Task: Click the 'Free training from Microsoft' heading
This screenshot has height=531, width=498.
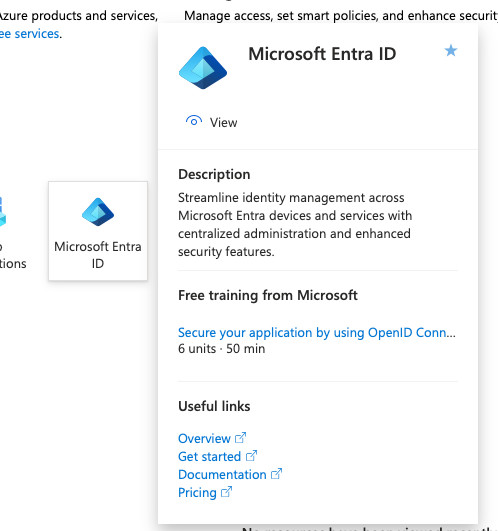Action: pos(268,295)
